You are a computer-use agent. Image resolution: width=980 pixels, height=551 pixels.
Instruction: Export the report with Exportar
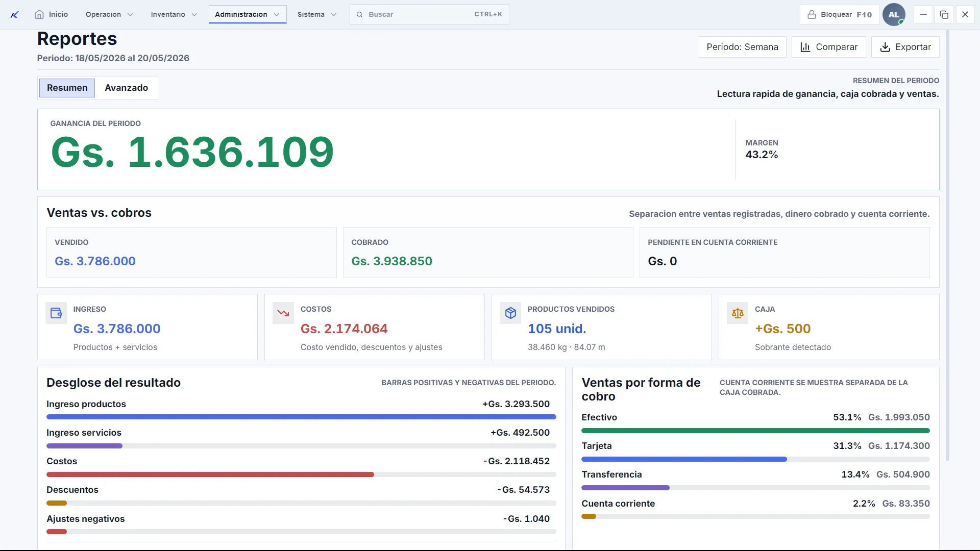click(905, 47)
